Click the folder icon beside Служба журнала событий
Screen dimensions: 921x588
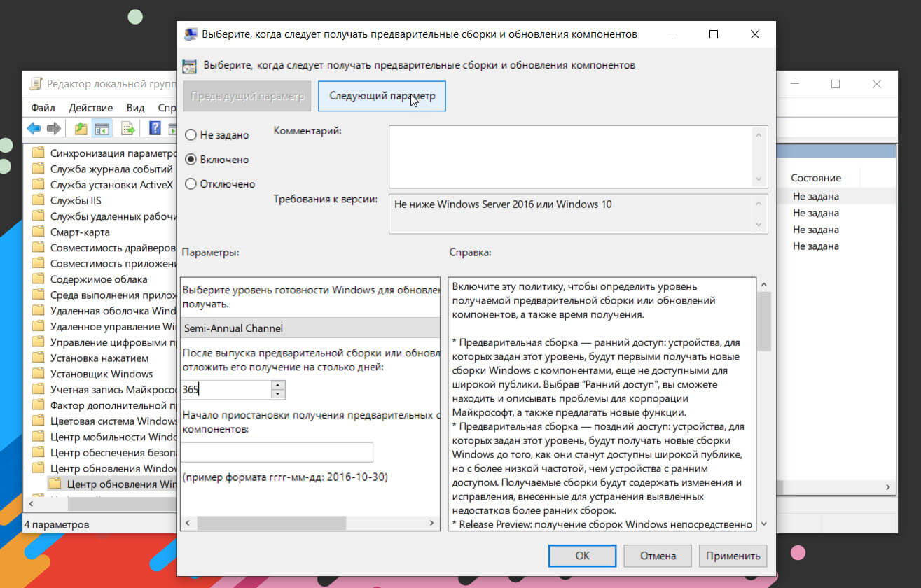pos(39,169)
